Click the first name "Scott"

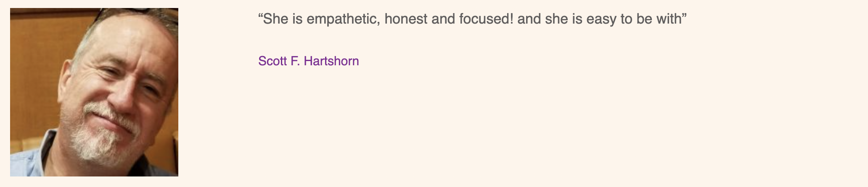point(273,61)
